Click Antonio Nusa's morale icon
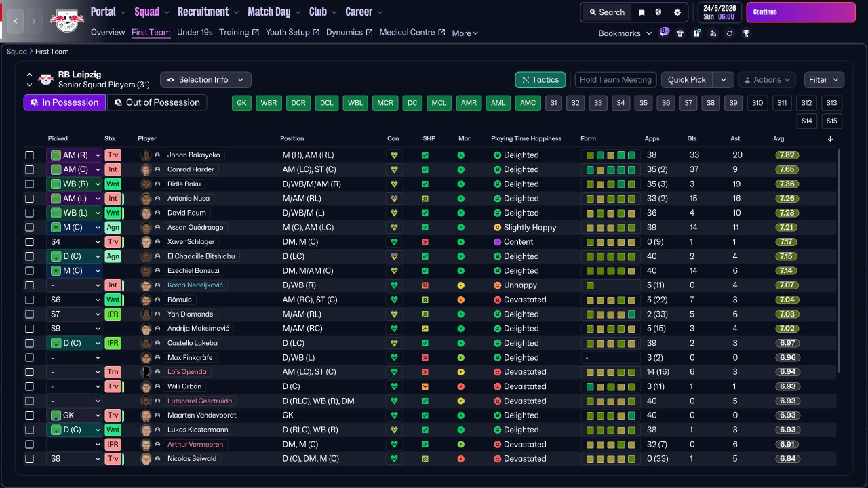This screenshot has height=488, width=868. pyautogui.click(x=461, y=199)
